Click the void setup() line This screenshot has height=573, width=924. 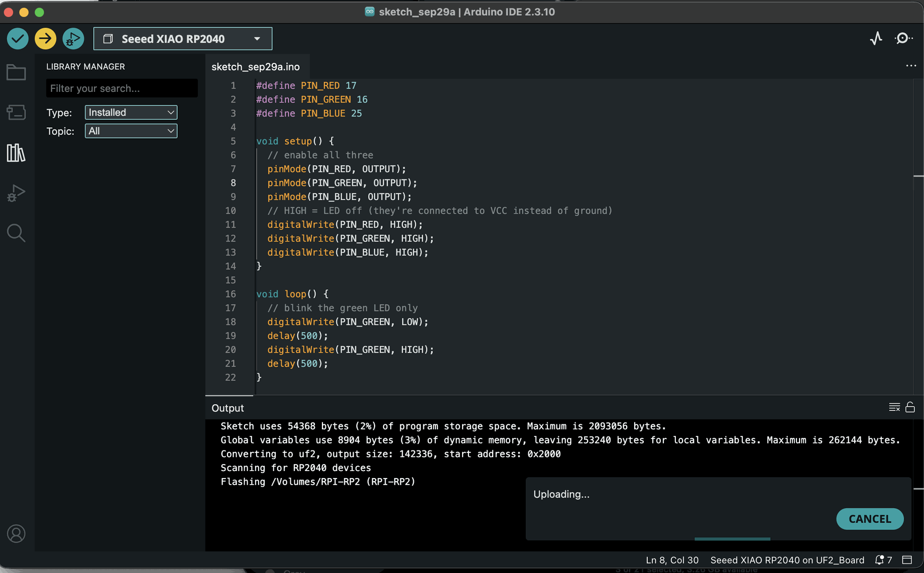295,142
